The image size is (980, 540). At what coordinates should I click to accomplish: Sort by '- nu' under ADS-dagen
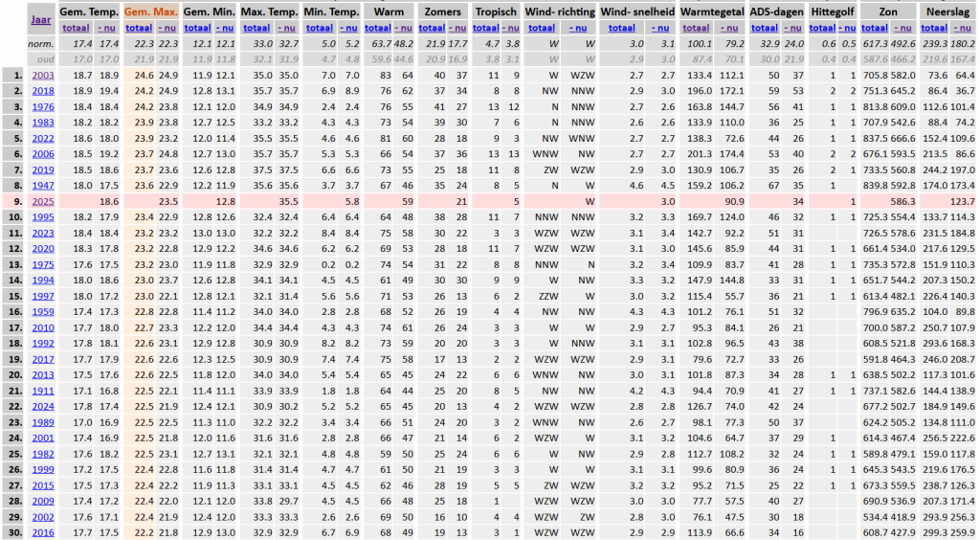click(792, 28)
